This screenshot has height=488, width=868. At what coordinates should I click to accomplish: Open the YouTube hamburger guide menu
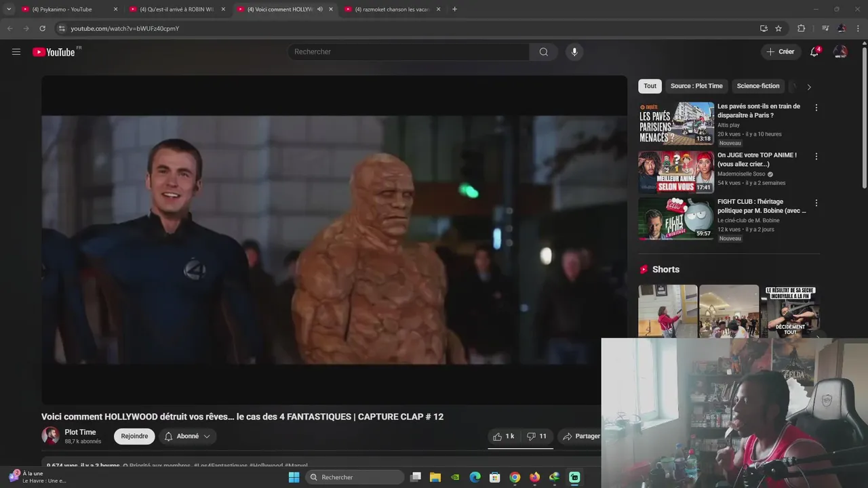pos(16,52)
